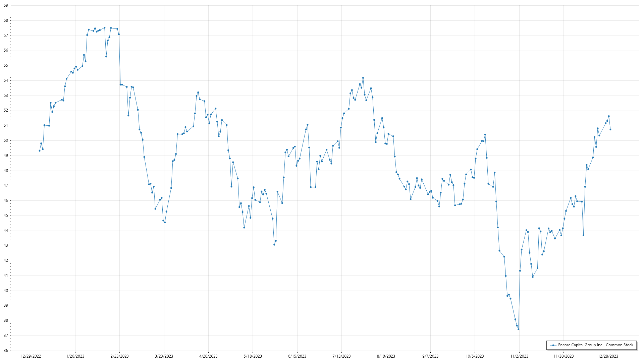This screenshot has height=362, width=644.
Task: Click the 8/10/2023 date axis label
Action: click(386, 356)
